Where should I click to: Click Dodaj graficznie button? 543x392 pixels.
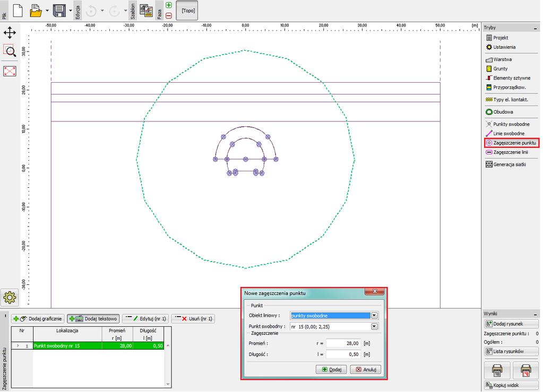pyautogui.click(x=38, y=319)
